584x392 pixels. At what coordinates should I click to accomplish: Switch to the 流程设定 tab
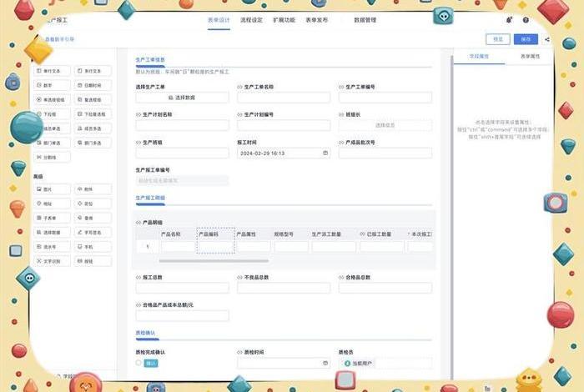click(x=251, y=20)
